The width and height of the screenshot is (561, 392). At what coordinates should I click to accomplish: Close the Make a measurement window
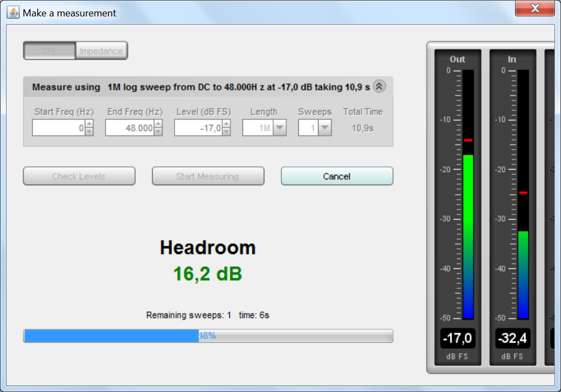coord(535,8)
